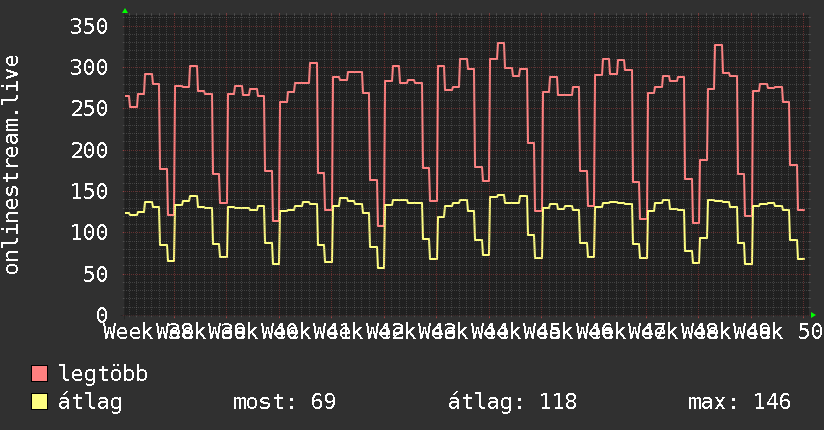This screenshot has width=824, height=430.
Task: Click the 100 y-axis label
Action: coord(89,232)
